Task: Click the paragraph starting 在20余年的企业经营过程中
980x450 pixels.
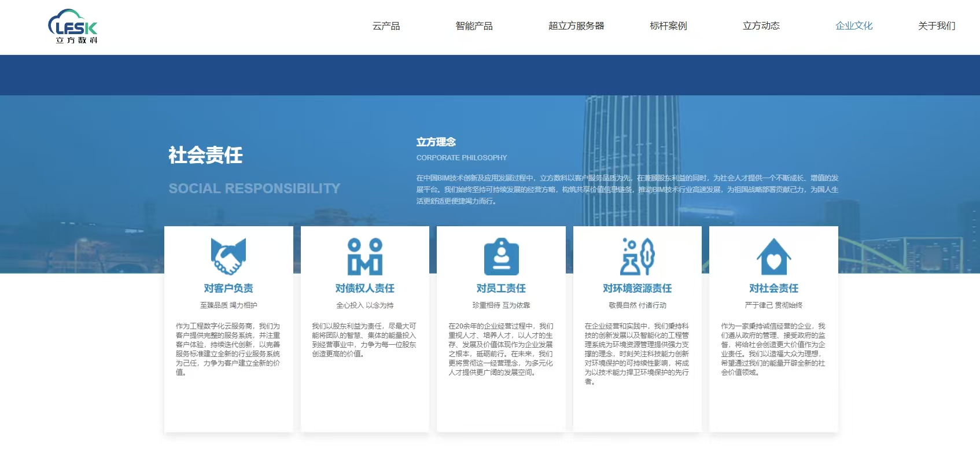Action: [500, 349]
